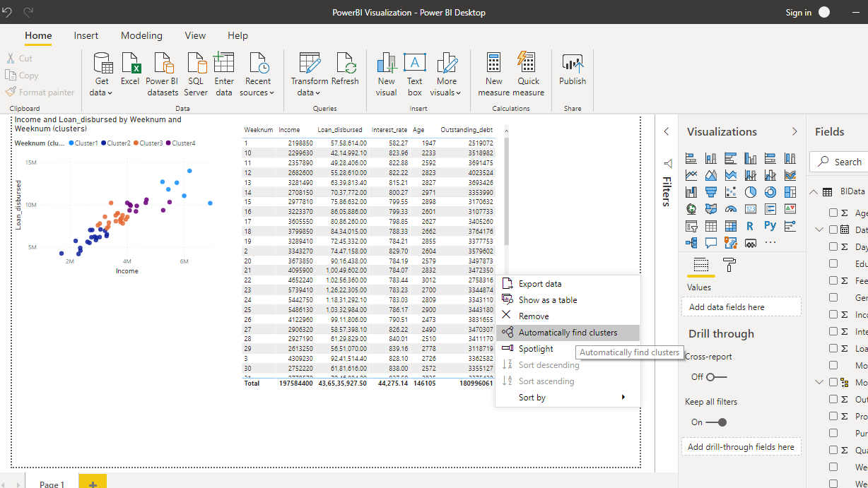Viewport: 868px width, 488px height.
Task: Select the matrix visual
Action: tap(731, 226)
